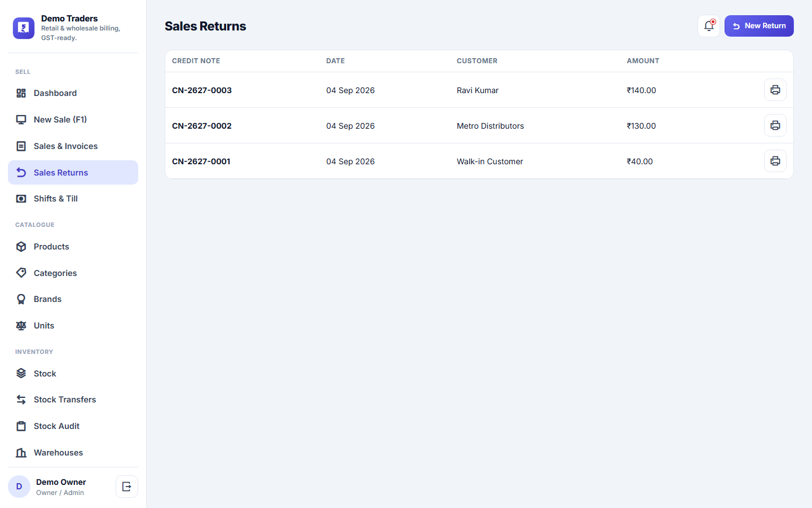Click the logout icon beside Demo Owner
The height and width of the screenshot is (508, 812).
point(127,487)
